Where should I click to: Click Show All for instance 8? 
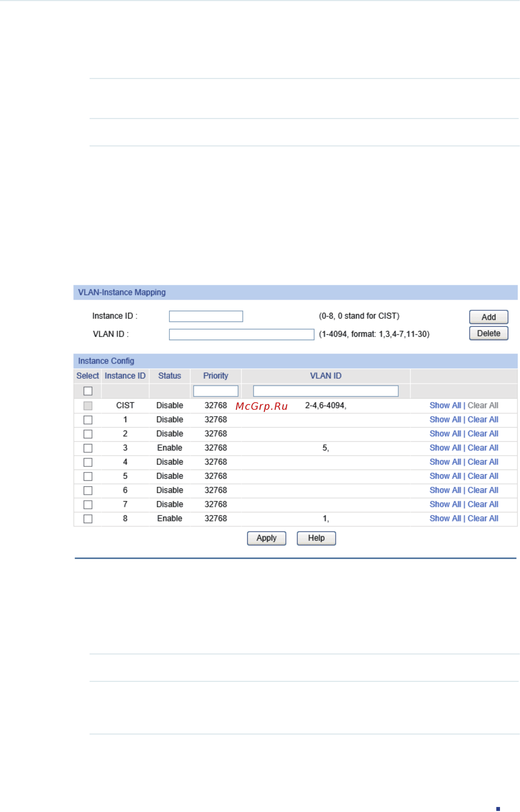pos(445,519)
